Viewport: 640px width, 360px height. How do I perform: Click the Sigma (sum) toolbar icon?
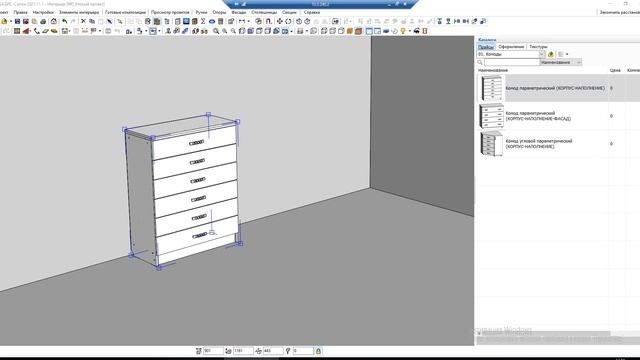203,21
